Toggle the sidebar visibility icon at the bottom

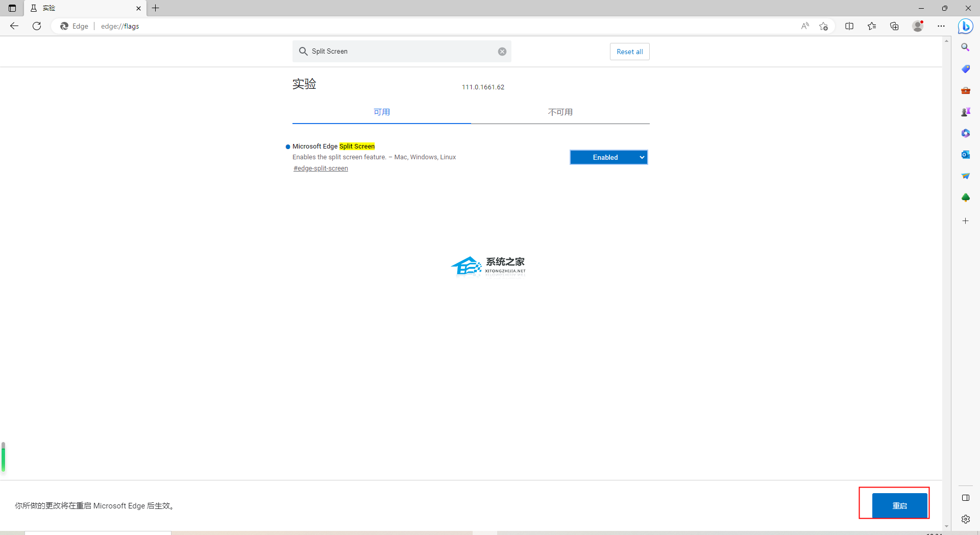(965, 498)
